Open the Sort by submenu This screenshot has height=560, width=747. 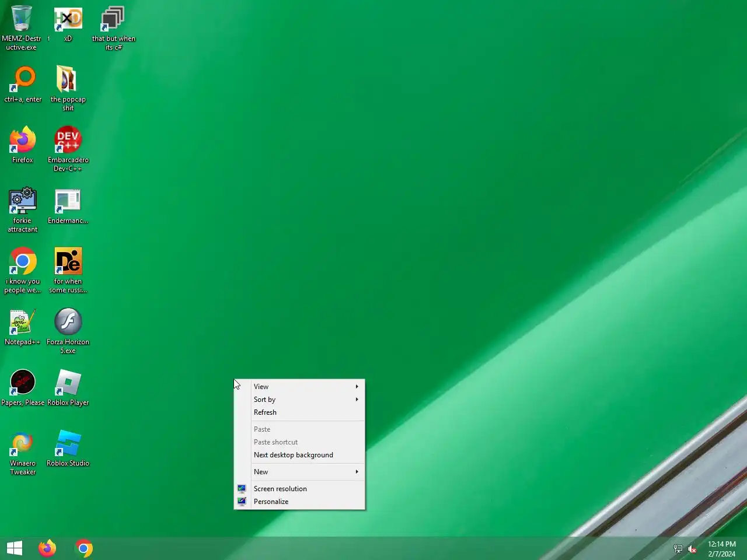[x=299, y=400]
